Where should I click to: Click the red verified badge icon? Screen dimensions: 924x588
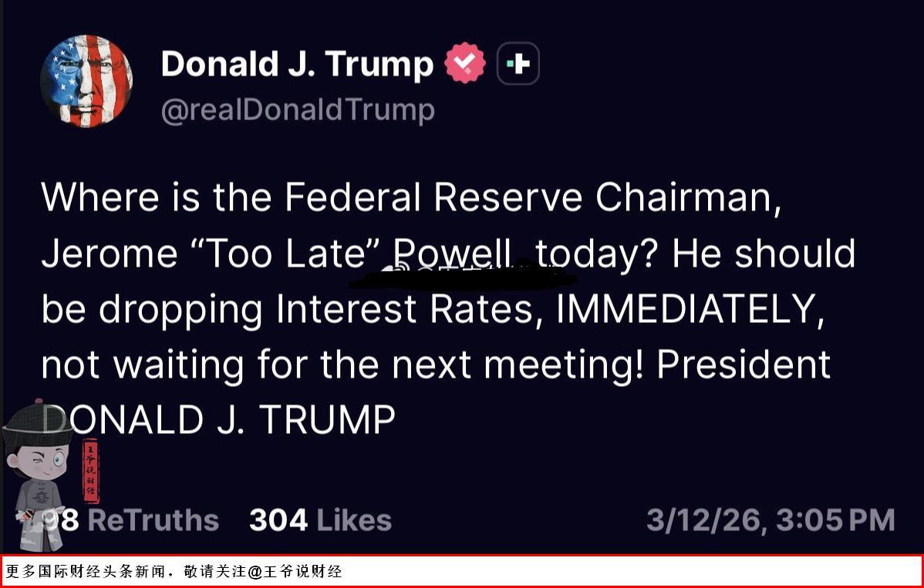click(465, 64)
